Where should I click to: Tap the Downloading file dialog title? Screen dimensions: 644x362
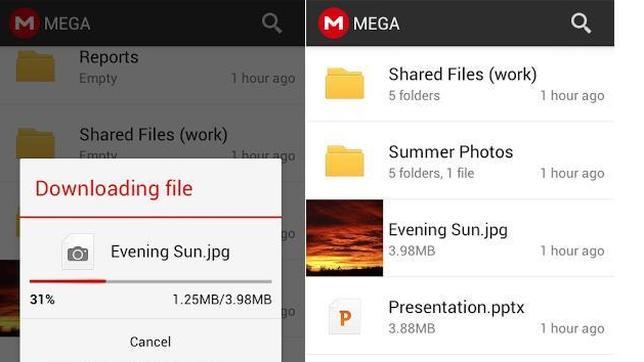(x=114, y=189)
